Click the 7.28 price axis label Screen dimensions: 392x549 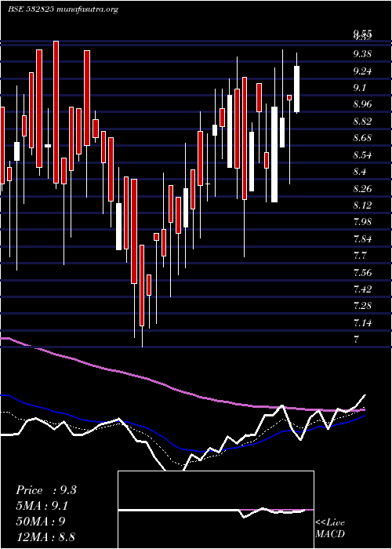362,306
